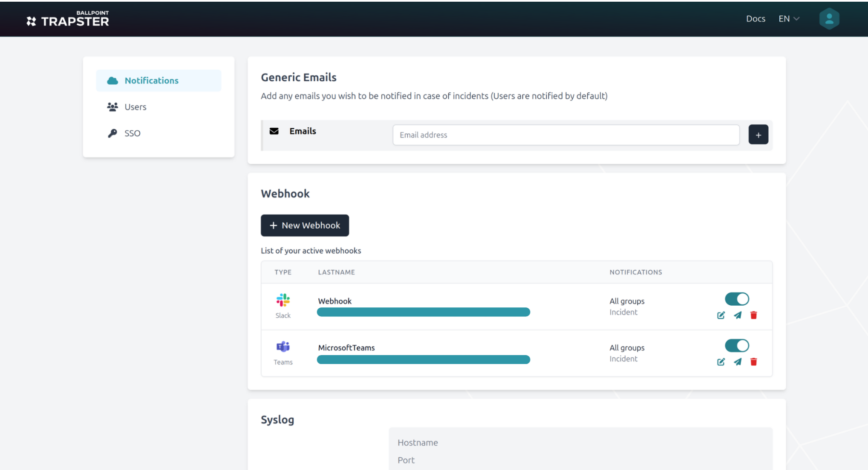
Task: Click the Slack webhook type icon
Action: coord(283,300)
